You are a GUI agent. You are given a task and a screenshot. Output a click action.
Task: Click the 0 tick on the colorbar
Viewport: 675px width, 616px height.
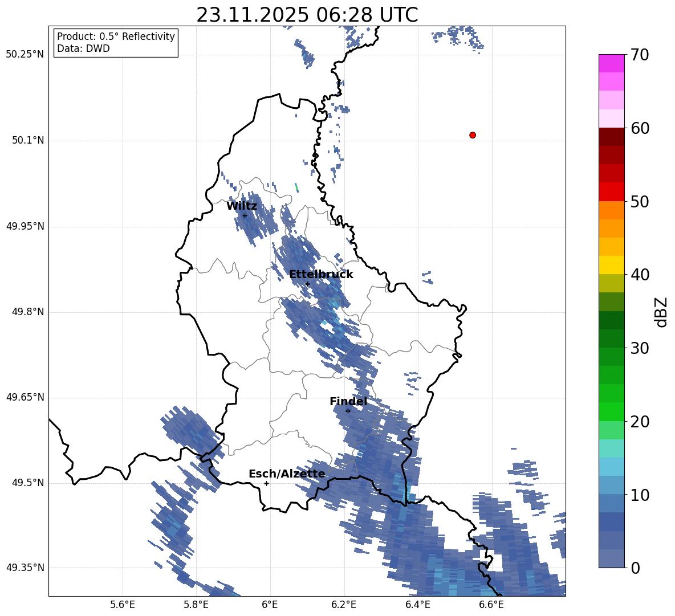[636, 568]
